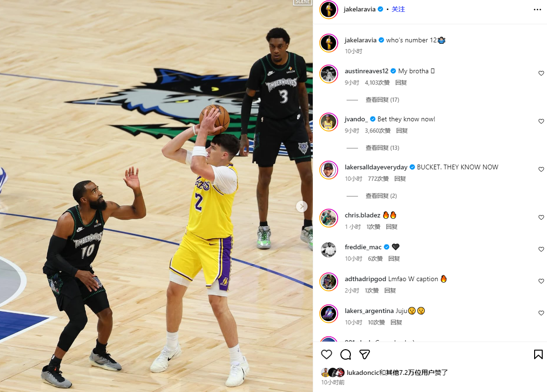View 4,103 likes on austinreaves12 comment
The height and width of the screenshot is (392, 547).
click(377, 83)
